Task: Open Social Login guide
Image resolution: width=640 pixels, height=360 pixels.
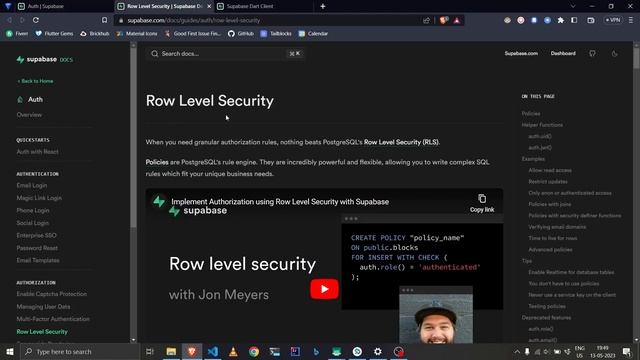Action: pyautogui.click(x=33, y=223)
